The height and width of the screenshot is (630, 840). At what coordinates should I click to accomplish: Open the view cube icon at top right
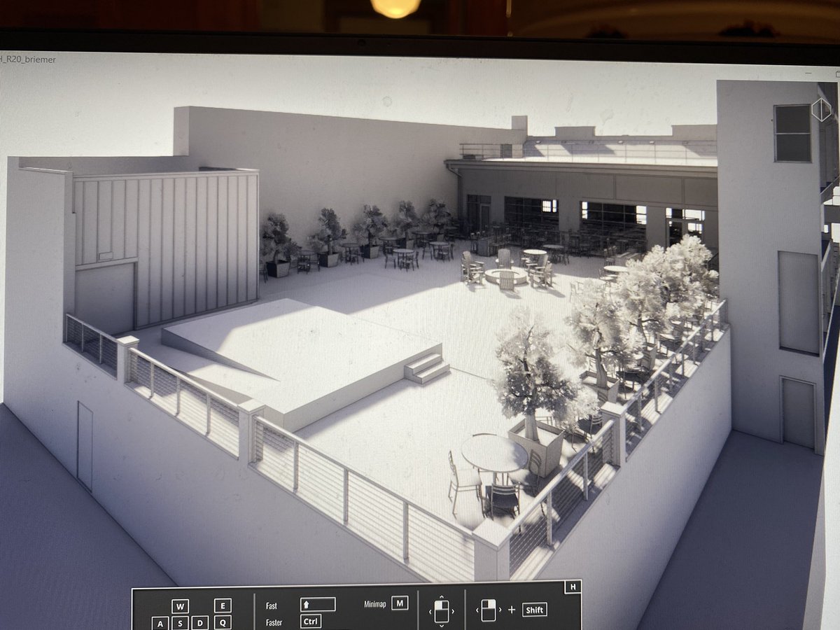coord(821,108)
